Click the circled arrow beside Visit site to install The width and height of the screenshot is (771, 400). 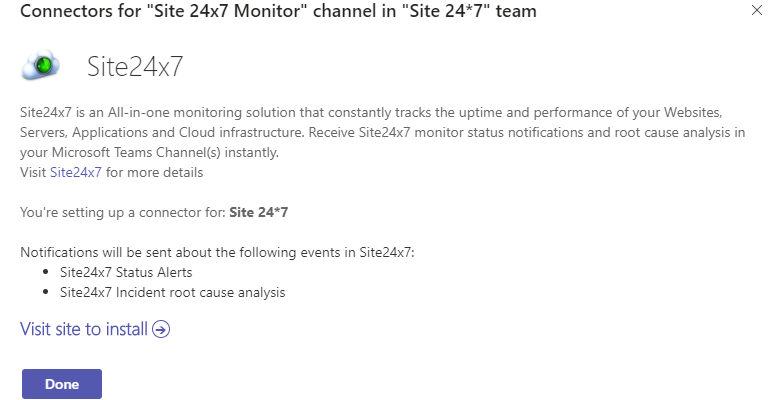[x=161, y=329]
